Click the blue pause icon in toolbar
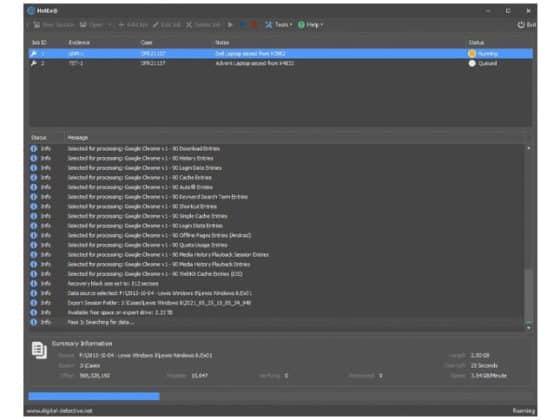 [243, 25]
